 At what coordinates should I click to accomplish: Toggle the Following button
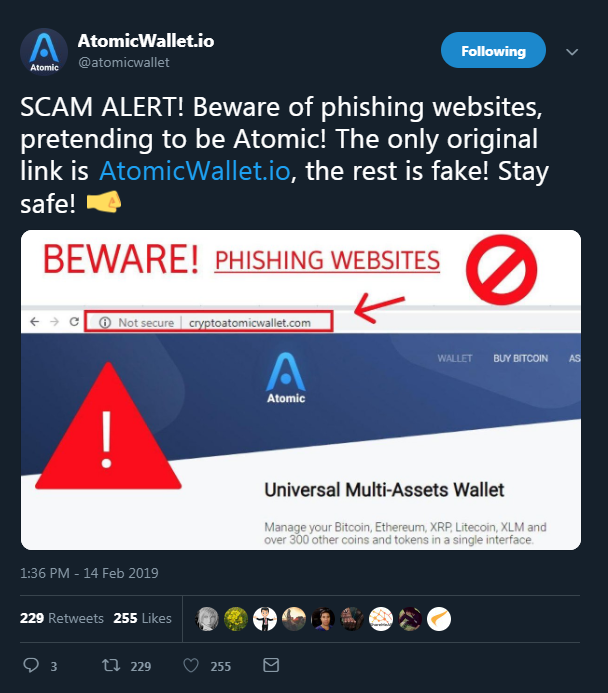tap(493, 50)
